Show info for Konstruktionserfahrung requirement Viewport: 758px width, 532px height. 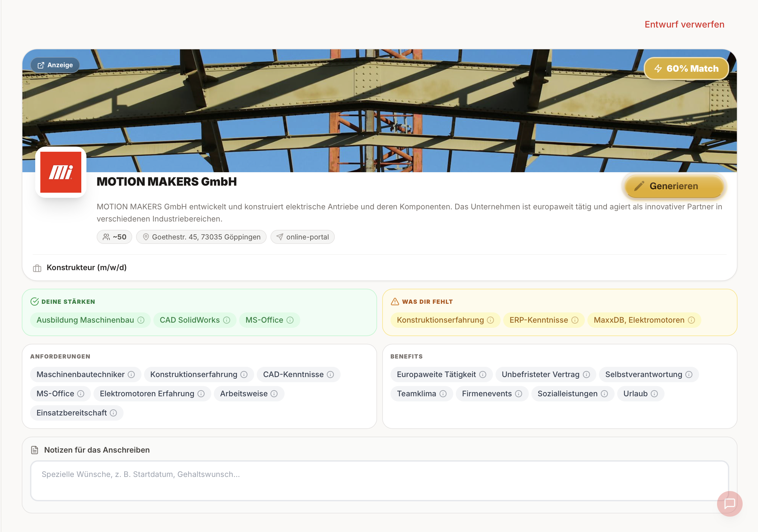244,374
